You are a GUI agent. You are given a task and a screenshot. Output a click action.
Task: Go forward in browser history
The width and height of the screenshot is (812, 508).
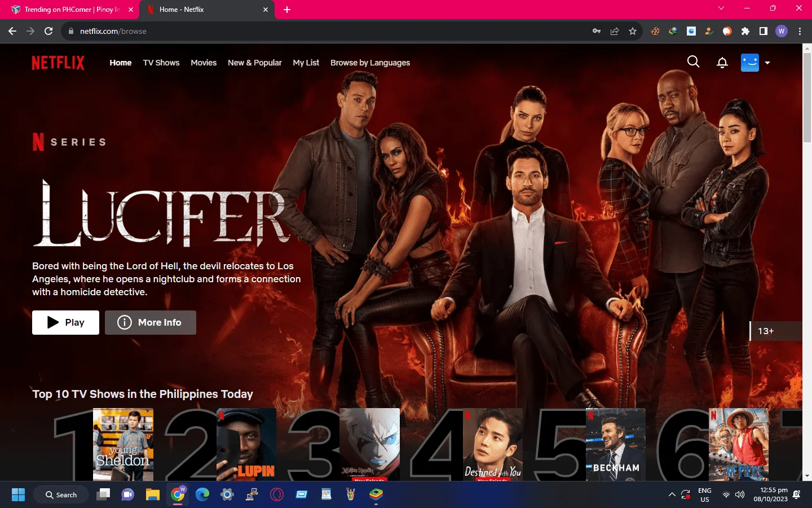coord(30,31)
